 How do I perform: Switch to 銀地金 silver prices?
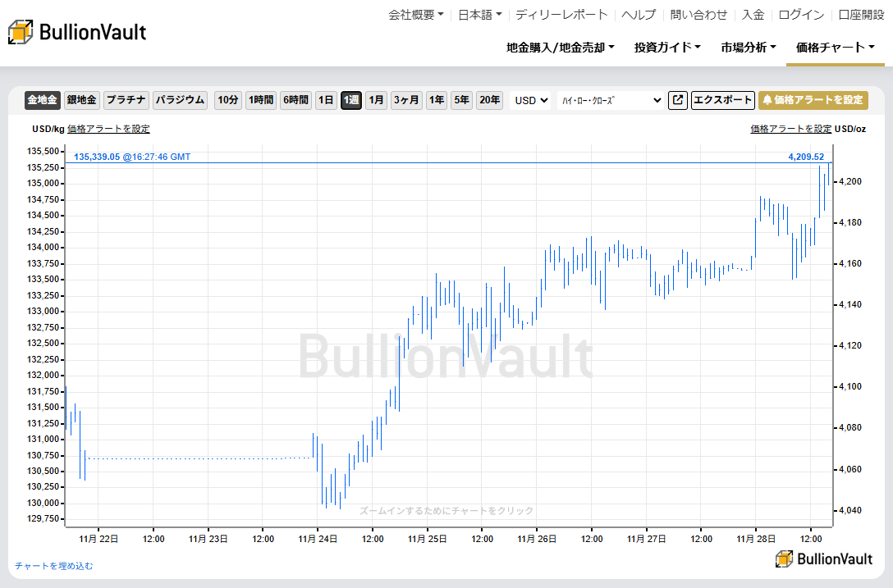point(81,100)
